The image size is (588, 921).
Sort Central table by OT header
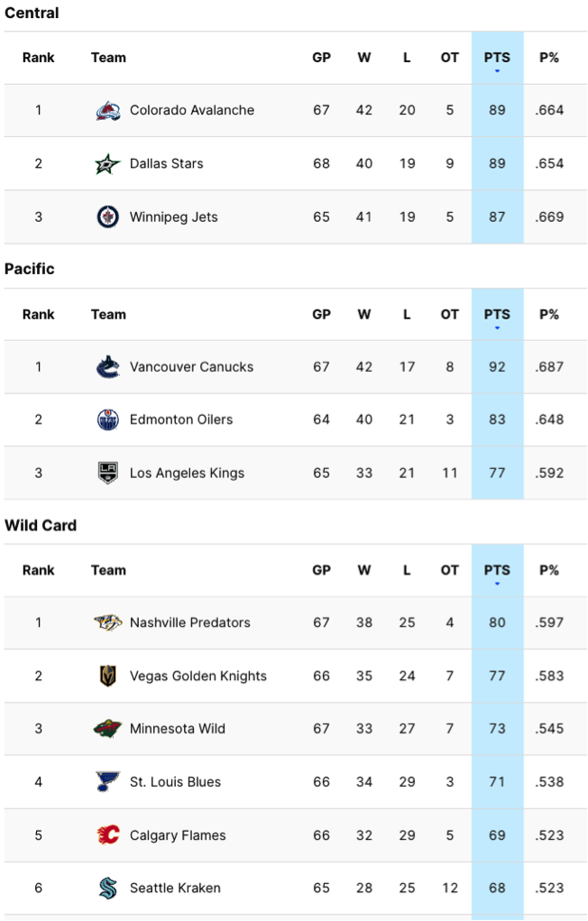(x=449, y=58)
